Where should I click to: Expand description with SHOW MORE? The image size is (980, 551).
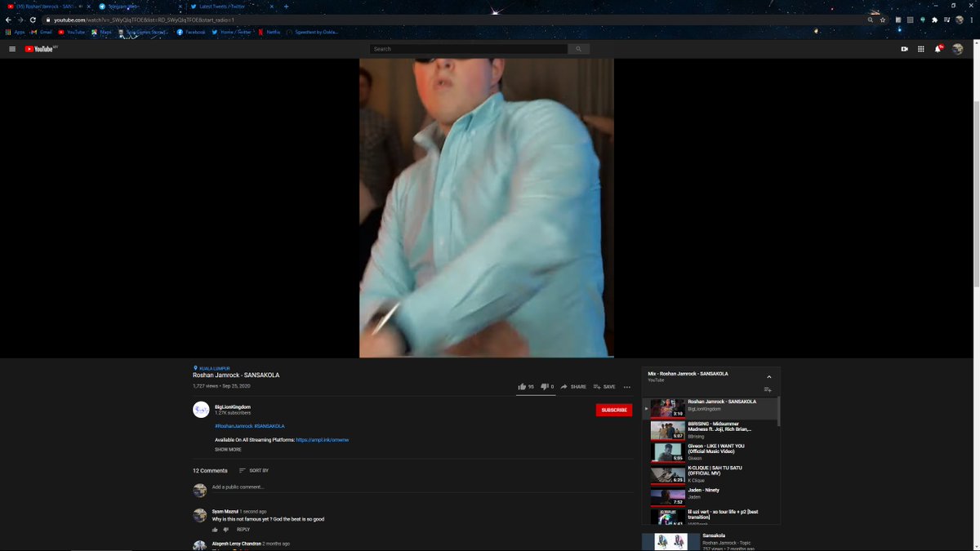tap(228, 449)
